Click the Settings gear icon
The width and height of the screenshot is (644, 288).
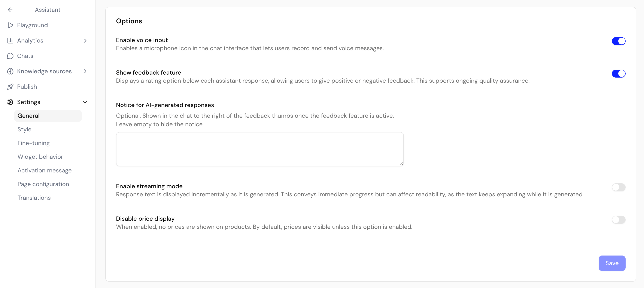(10, 102)
